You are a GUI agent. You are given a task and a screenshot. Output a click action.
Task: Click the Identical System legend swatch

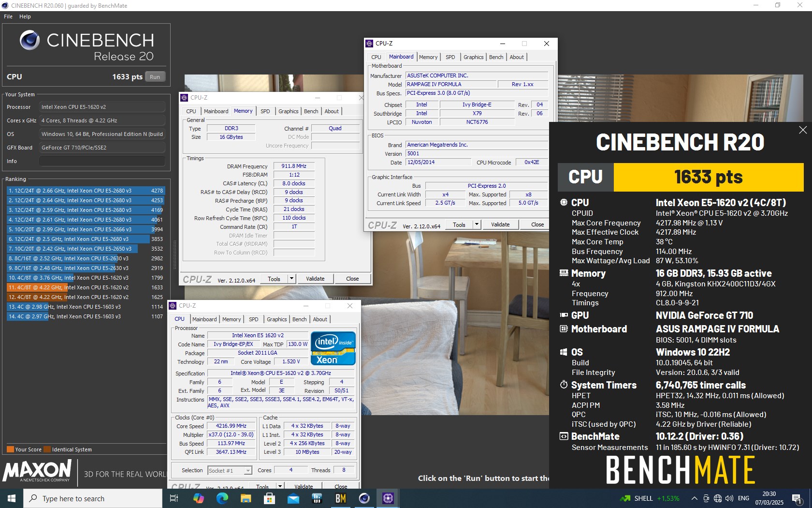tap(47, 449)
